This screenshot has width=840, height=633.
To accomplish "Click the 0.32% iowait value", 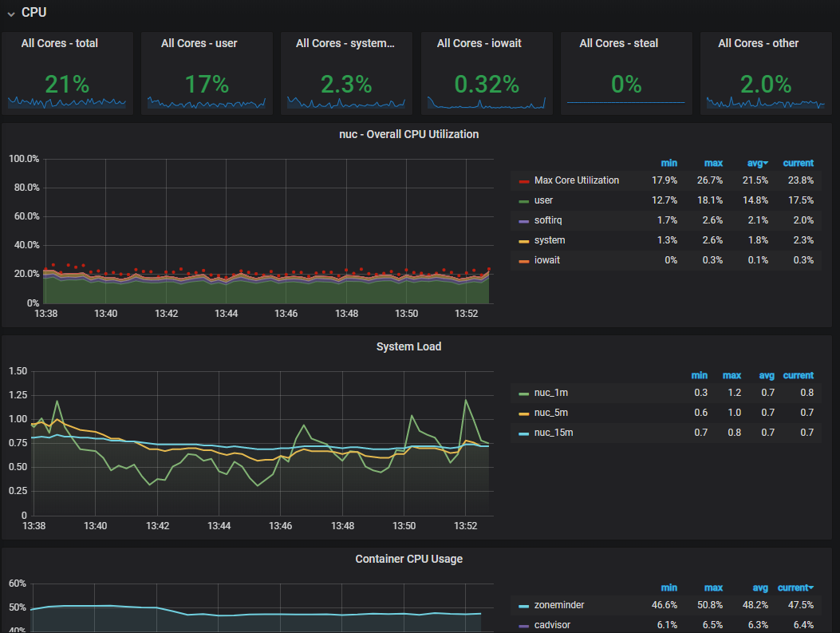I will [x=487, y=84].
